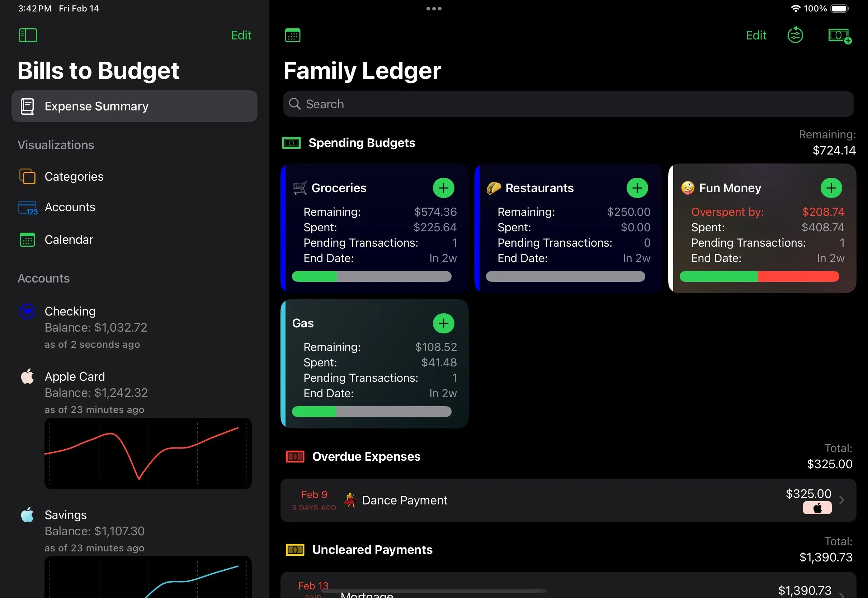This screenshot has height=598, width=868.
Task: Expand the Dance Payment chevron
Action: pyautogui.click(x=842, y=500)
